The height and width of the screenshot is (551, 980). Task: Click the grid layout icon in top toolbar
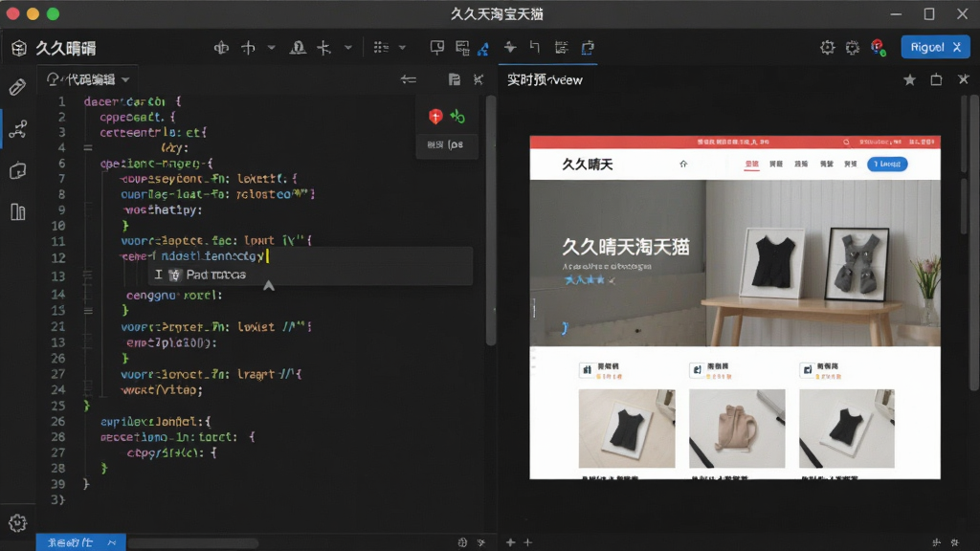pos(381,48)
